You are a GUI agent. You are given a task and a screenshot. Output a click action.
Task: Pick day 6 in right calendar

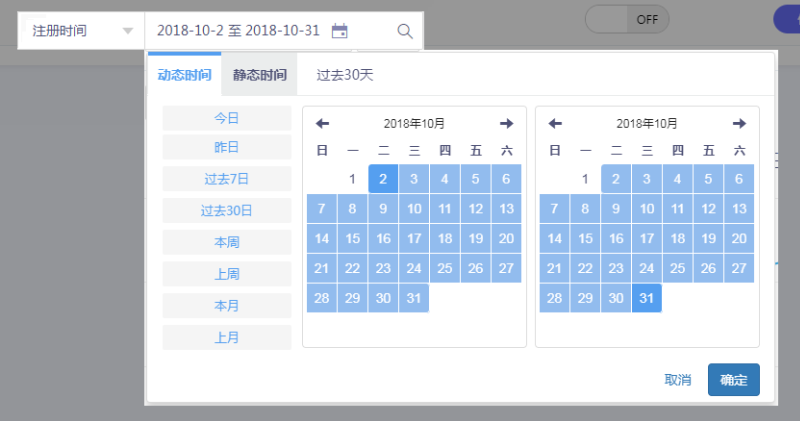[739, 179]
